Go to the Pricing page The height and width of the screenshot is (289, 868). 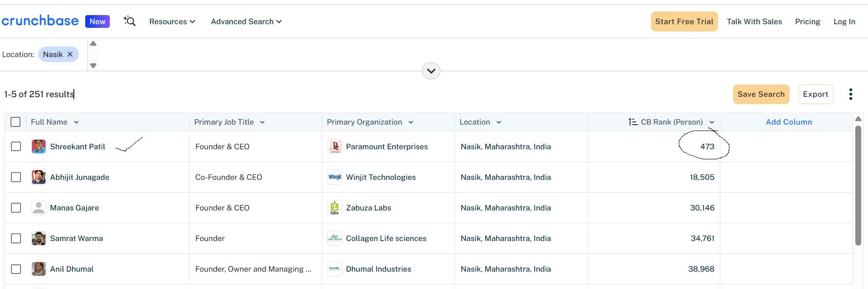pyautogui.click(x=807, y=21)
